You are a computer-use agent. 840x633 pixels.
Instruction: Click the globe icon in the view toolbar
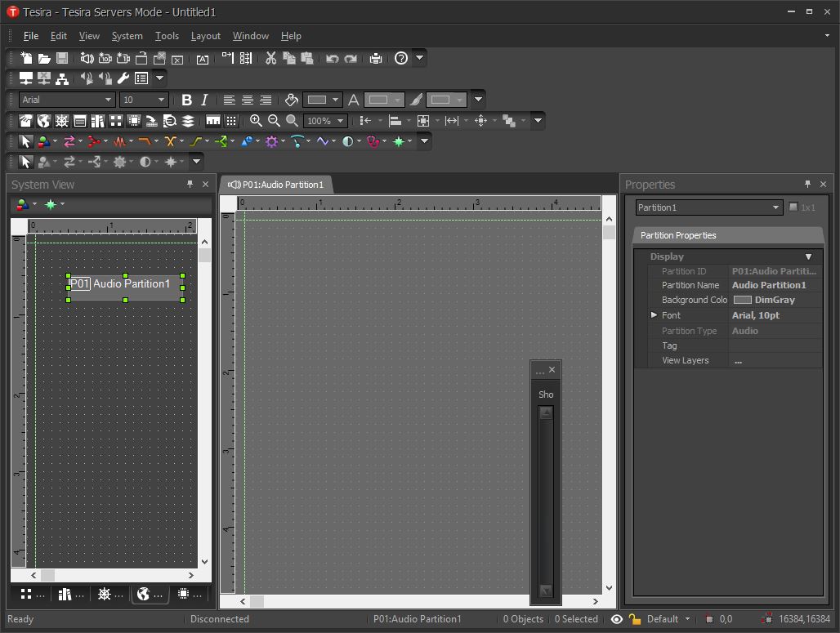pyautogui.click(x=43, y=121)
